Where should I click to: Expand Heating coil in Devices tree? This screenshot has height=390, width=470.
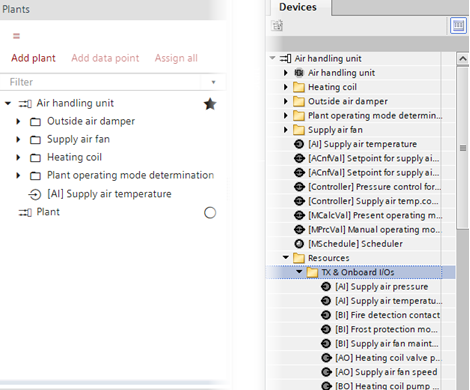pyautogui.click(x=286, y=87)
